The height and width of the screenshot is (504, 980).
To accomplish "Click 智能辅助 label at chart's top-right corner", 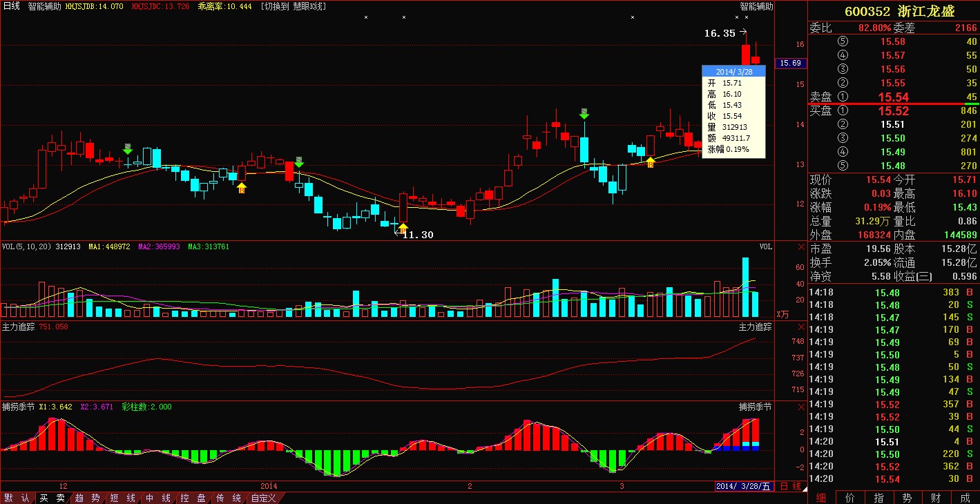I will (756, 6).
